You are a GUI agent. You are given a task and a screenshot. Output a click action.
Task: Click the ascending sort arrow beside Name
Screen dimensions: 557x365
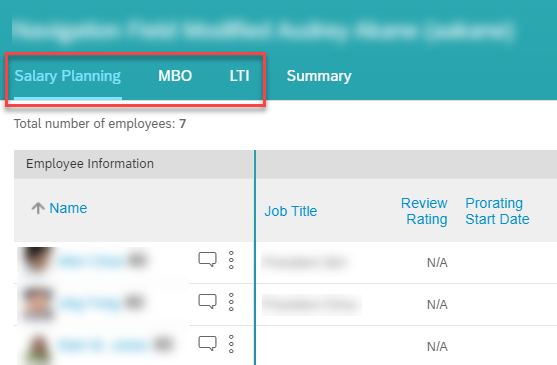coord(38,208)
